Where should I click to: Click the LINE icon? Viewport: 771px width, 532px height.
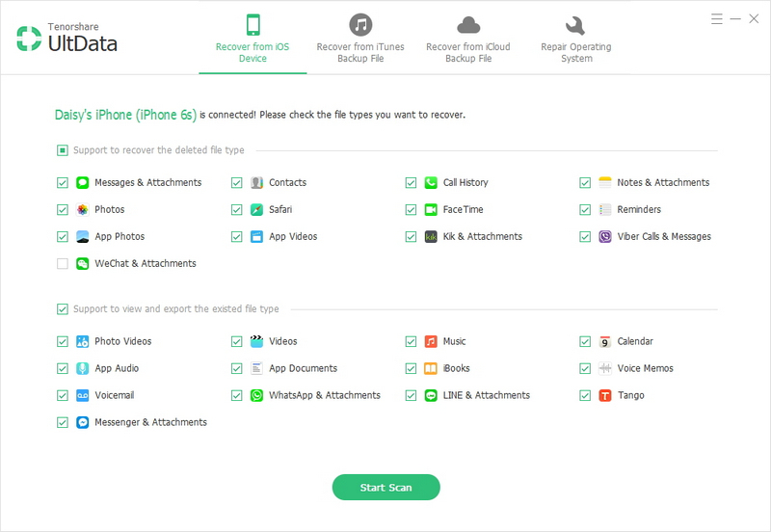pyautogui.click(x=431, y=396)
